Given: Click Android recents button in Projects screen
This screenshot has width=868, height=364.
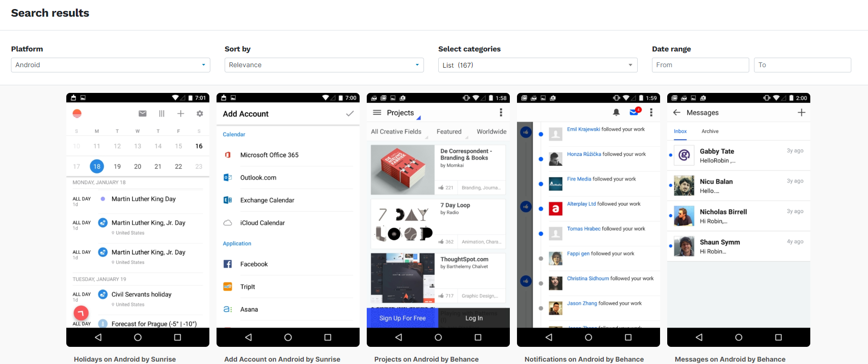Looking at the screenshot, I should click(x=478, y=337).
